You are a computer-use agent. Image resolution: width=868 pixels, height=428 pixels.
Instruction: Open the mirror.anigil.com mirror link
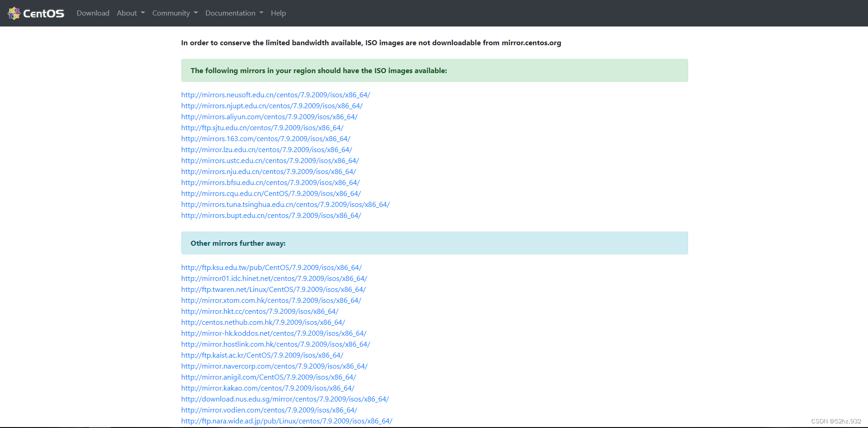[x=268, y=377]
